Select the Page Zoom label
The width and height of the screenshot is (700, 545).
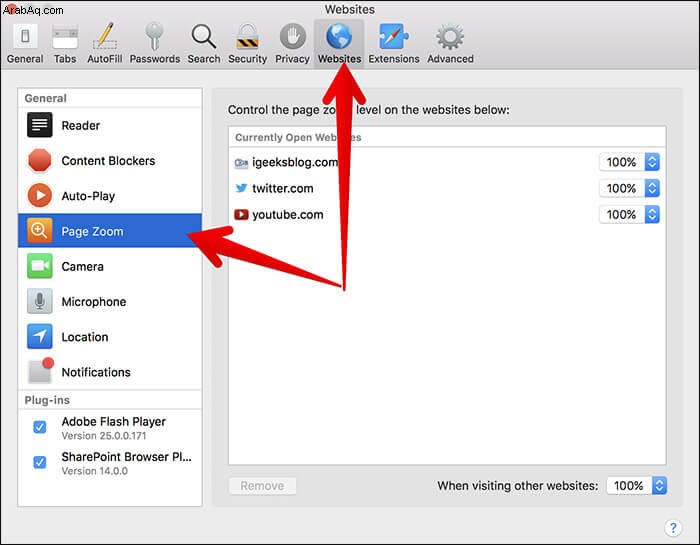pos(92,231)
